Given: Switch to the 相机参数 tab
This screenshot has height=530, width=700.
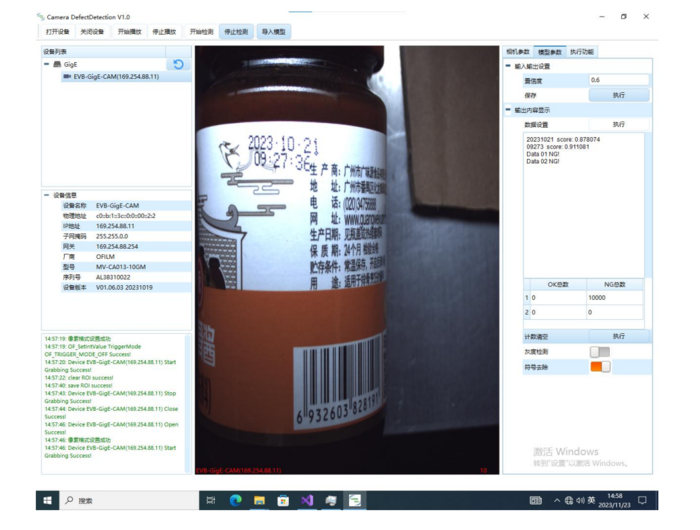Looking at the screenshot, I should point(517,52).
